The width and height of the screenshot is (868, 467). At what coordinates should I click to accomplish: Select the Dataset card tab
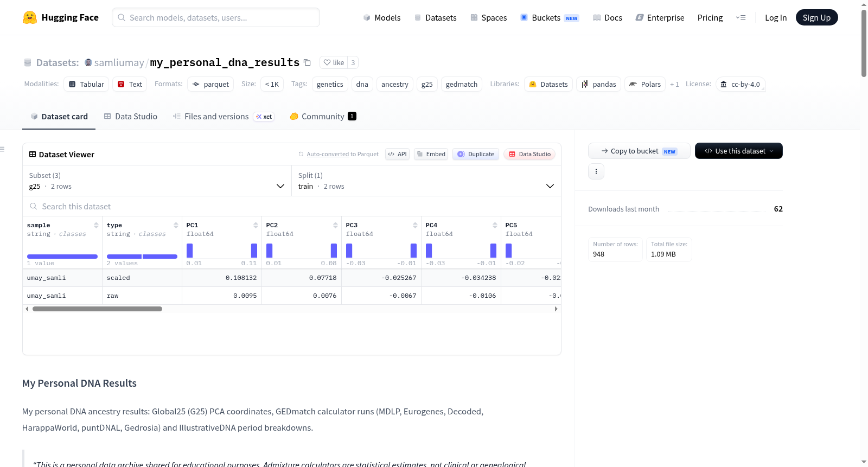pos(59,116)
